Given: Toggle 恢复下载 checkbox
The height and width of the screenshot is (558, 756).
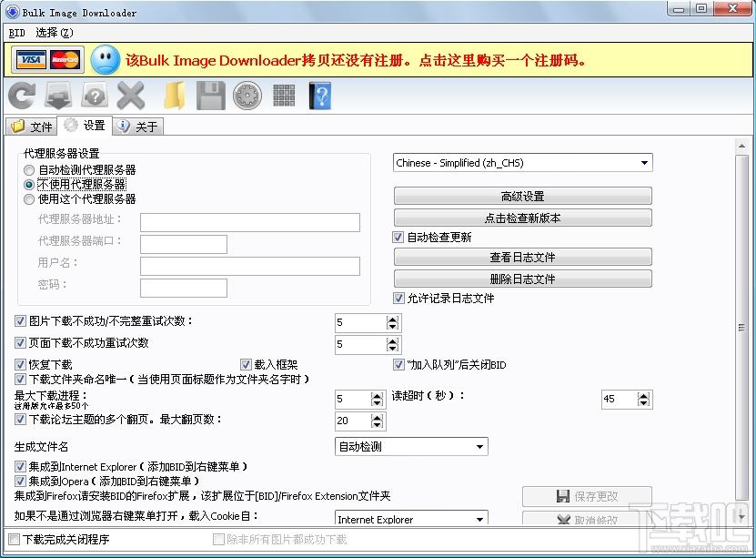Looking at the screenshot, I should 20,365.
